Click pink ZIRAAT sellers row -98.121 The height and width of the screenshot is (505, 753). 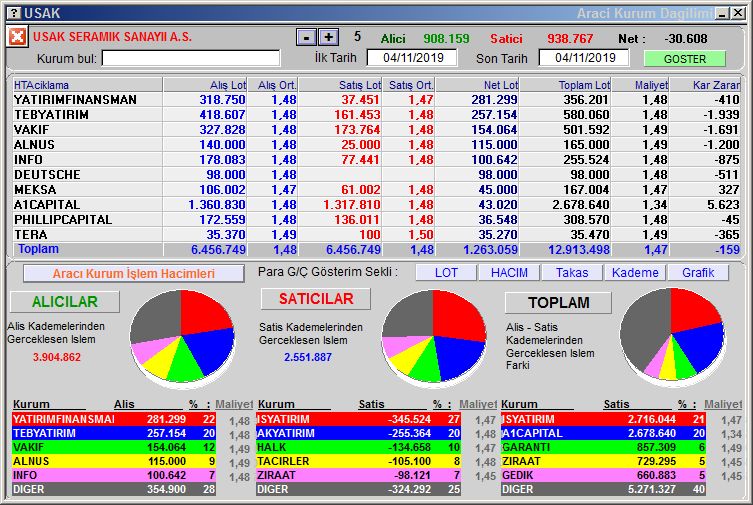[358, 475]
